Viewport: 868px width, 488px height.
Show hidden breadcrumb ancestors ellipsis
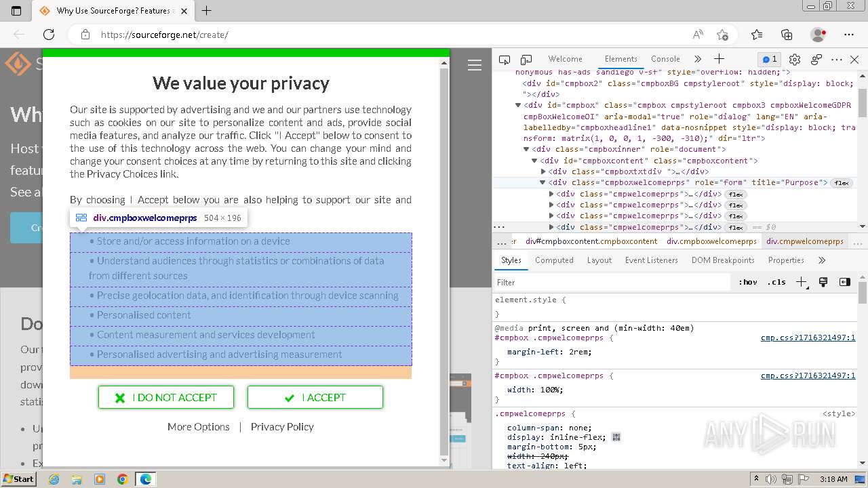pos(501,241)
